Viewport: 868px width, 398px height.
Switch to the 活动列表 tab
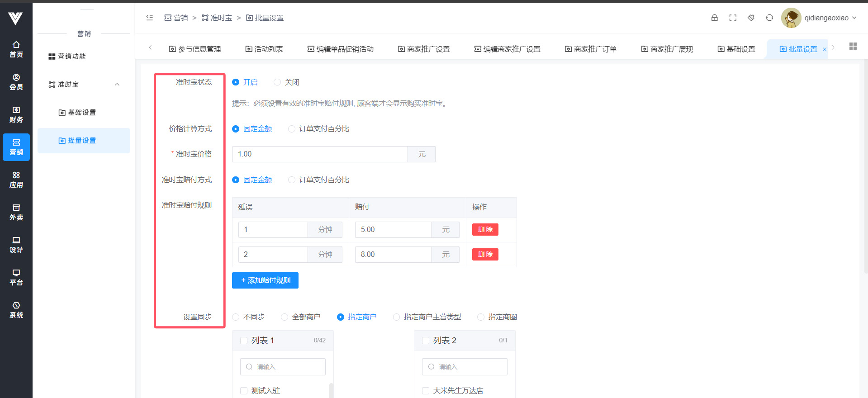point(264,49)
